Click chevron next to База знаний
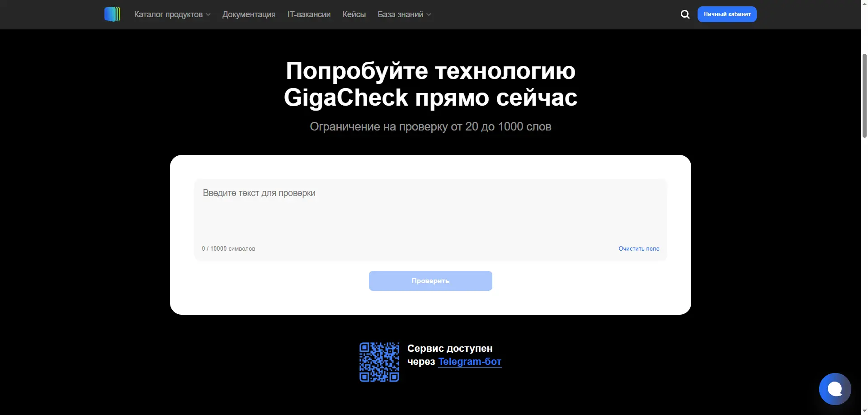Screen dimensions: 868x415 pyautogui.click(x=429, y=15)
